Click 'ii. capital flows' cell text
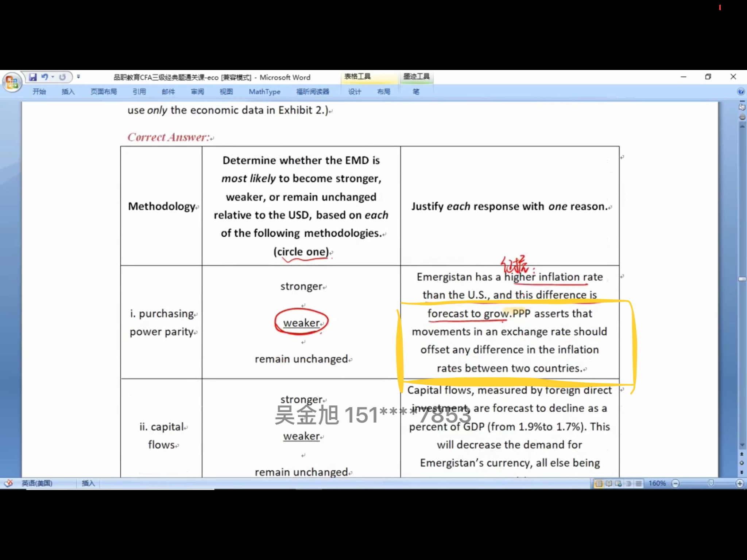Image resolution: width=747 pixels, height=560 pixels. [162, 436]
